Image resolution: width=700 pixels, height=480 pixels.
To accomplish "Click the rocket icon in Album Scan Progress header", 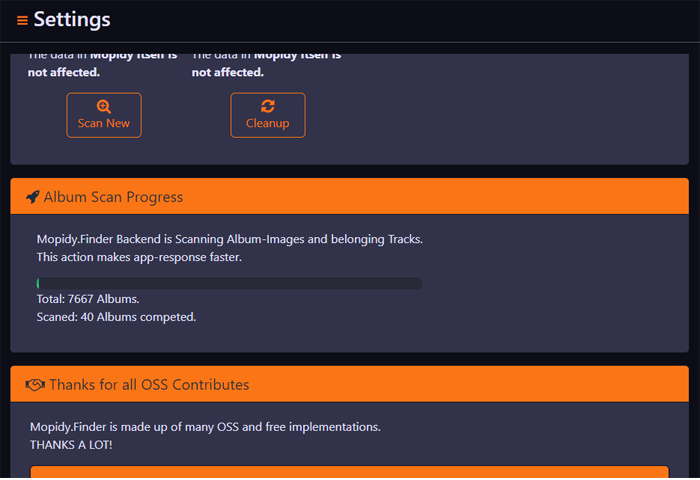I will click(x=33, y=197).
